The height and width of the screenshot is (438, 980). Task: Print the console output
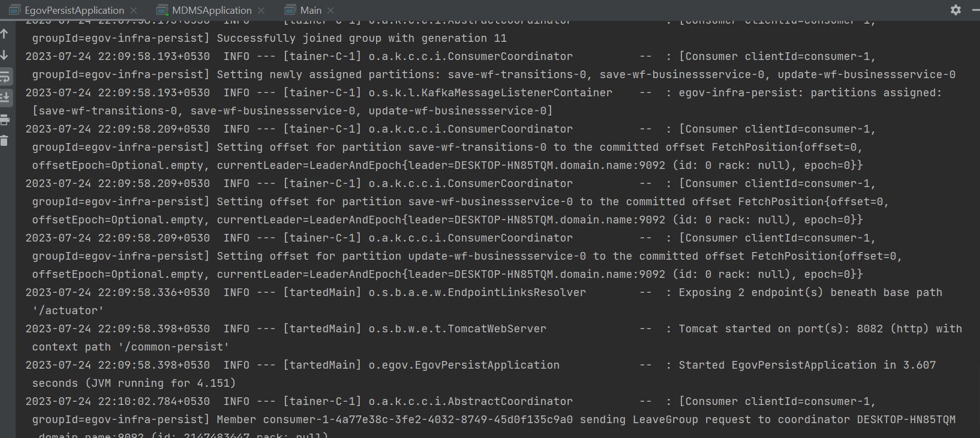click(x=4, y=119)
